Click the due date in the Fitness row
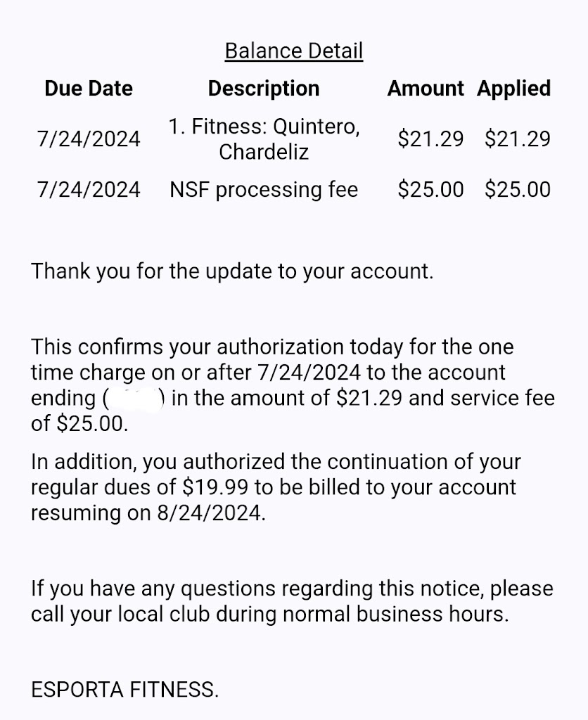This screenshot has height=720, width=588. point(89,139)
